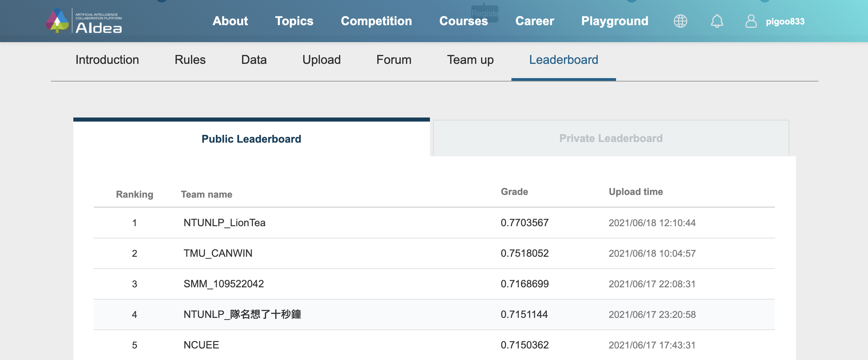
Task: Open the Courses menu
Action: click(464, 21)
